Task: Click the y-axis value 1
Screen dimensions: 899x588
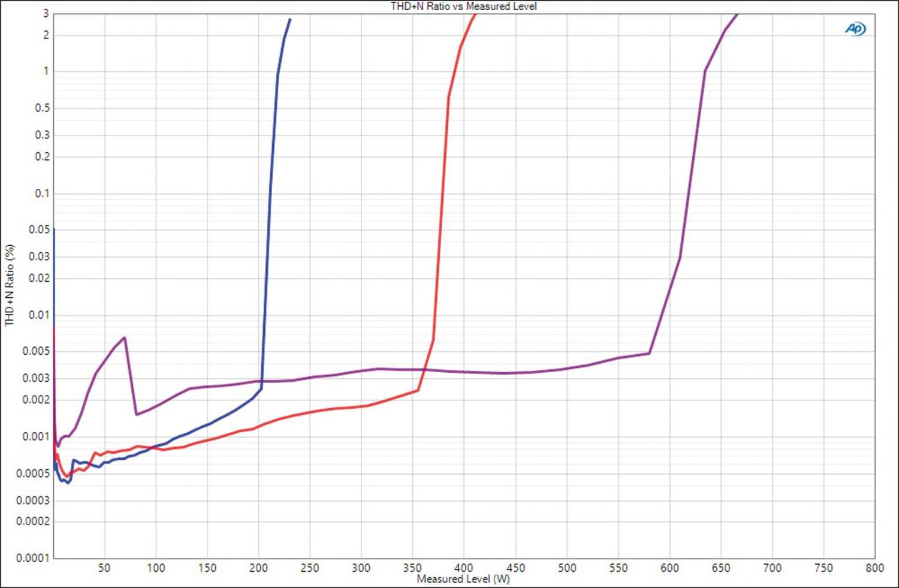Action: tap(46, 71)
